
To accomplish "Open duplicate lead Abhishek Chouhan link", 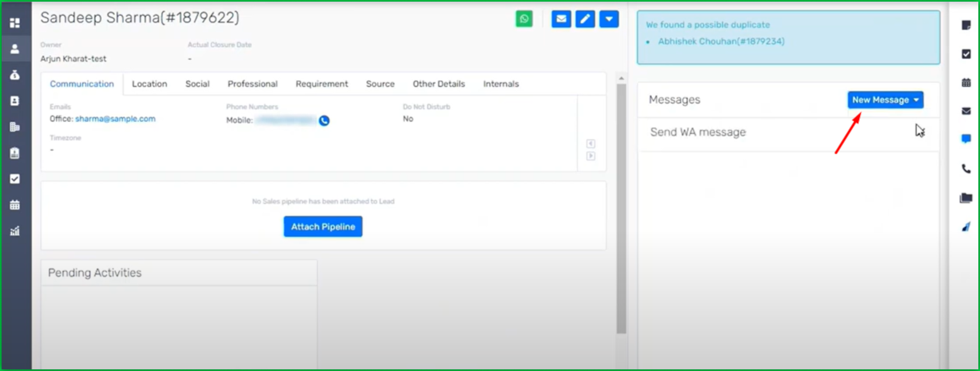I will point(721,41).
